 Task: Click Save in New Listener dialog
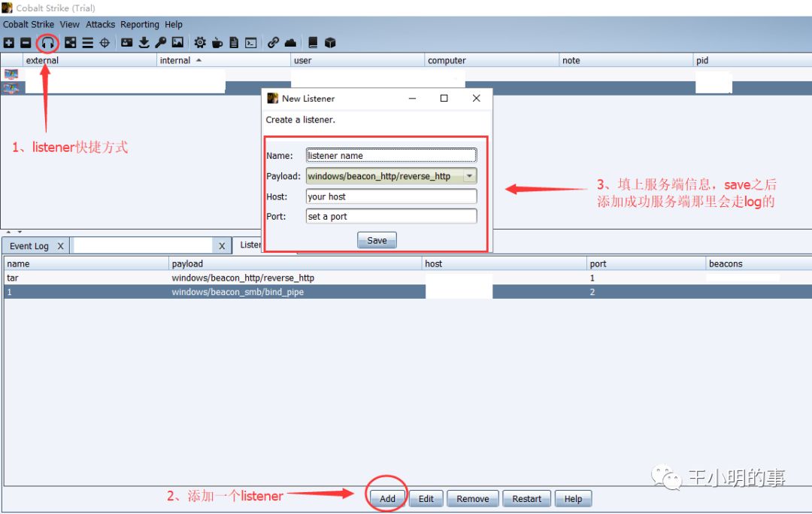tap(377, 240)
